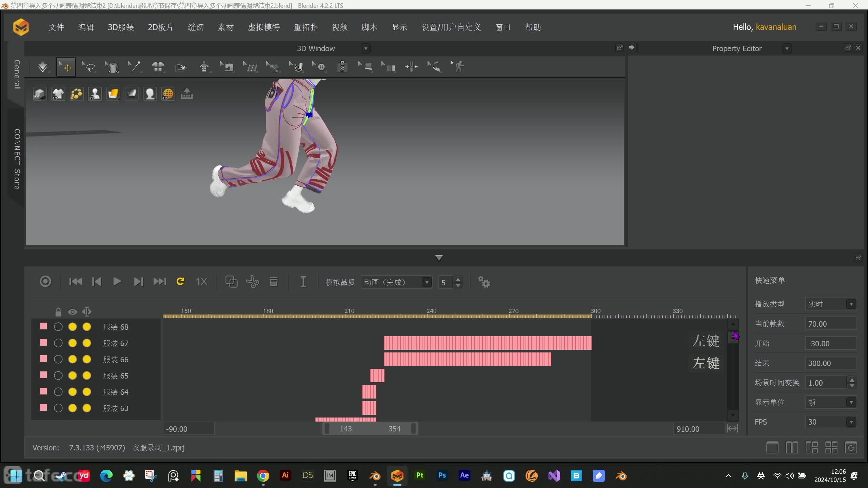This screenshot has height=488, width=868.
Task: Expand FPS settings dropdown
Action: click(x=852, y=421)
